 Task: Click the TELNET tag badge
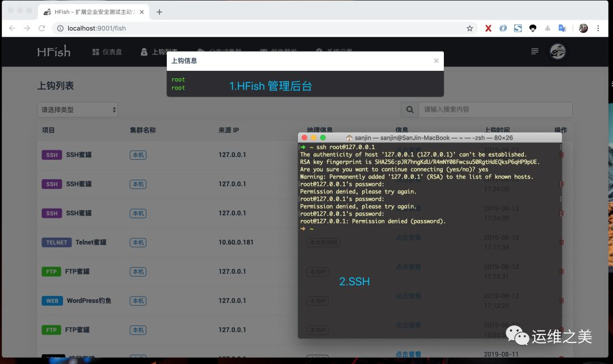point(56,243)
